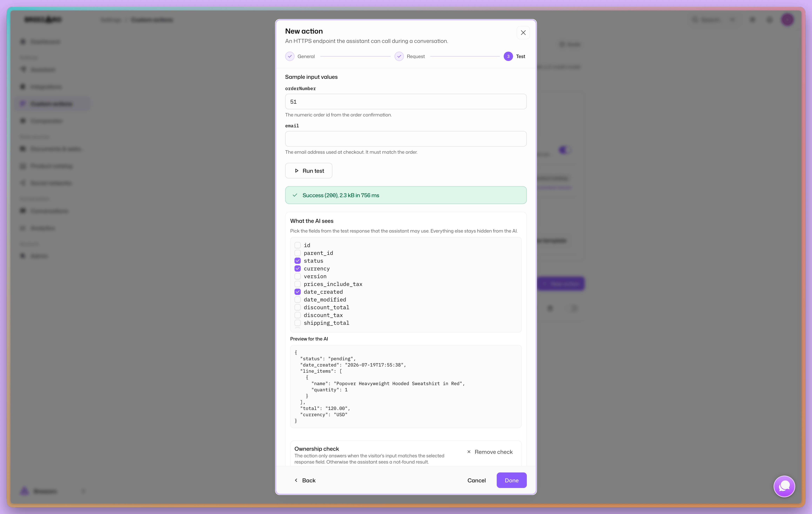Click the checkmark icon on General step

point(290,56)
